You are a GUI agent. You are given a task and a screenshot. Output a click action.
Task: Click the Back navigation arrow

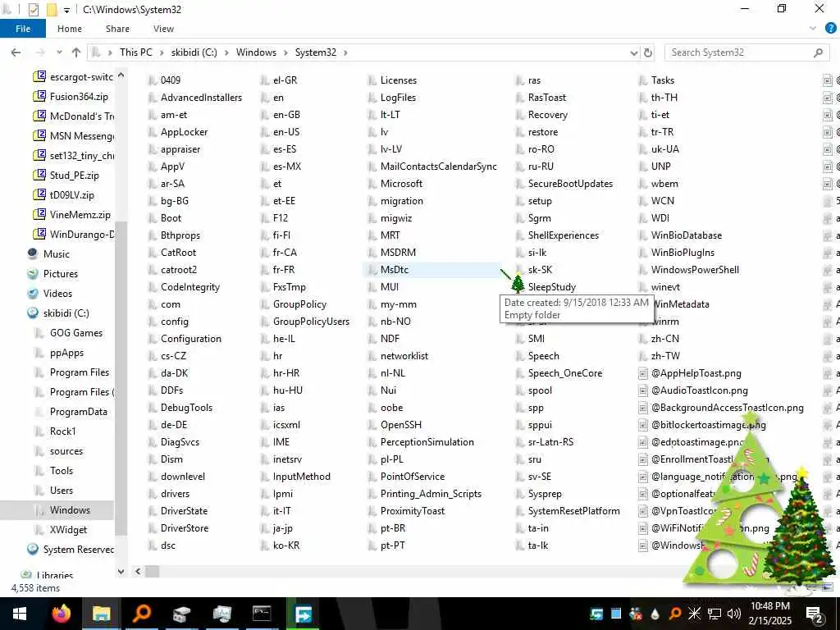tap(16, 52)
